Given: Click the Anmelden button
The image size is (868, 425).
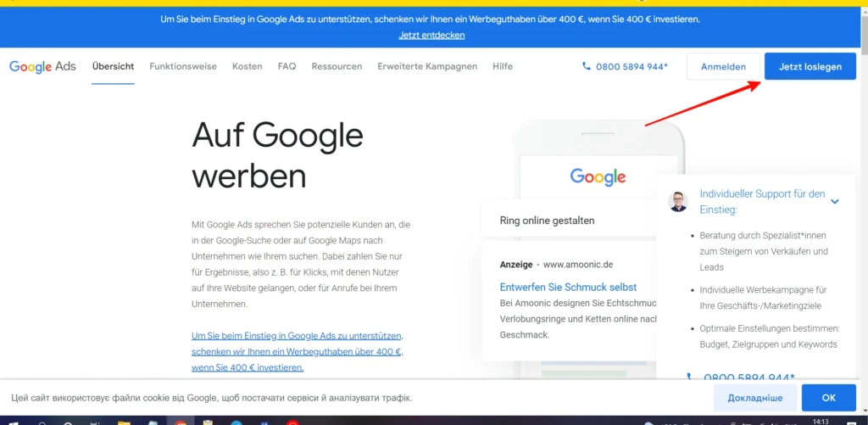Looking at the screenshot, I should (724, 66).
